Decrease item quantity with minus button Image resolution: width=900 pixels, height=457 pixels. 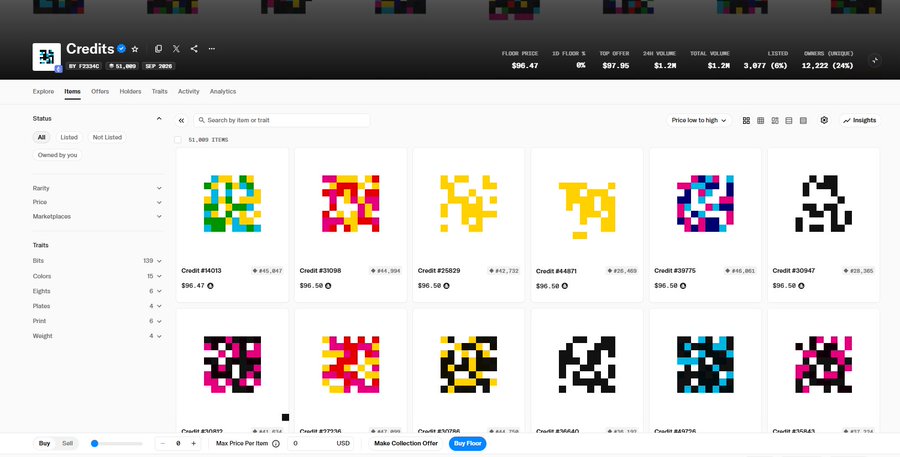click(x=162, y=444)
